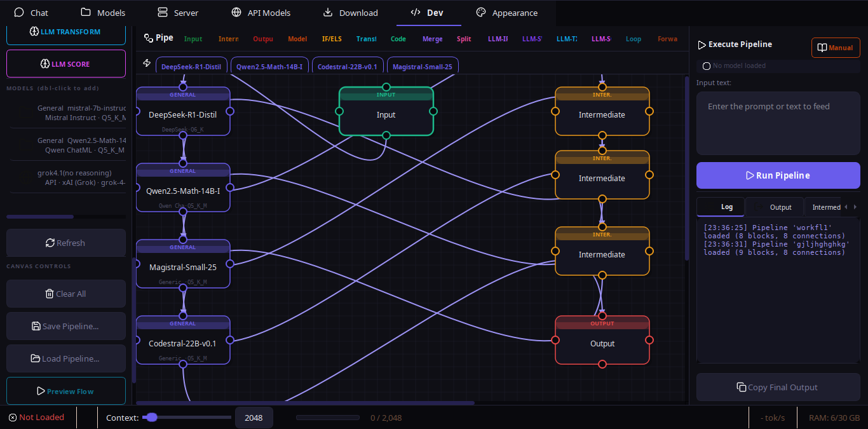This screenshot has height=429, width=868.
Task: Open the Download tab
Action: point(350,13)
